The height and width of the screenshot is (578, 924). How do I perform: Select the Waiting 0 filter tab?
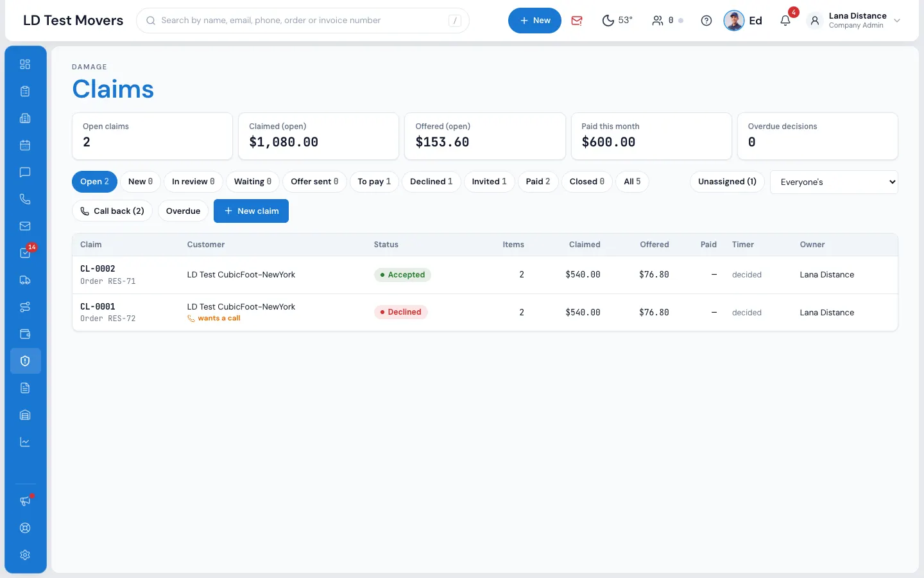coord(253,182)
